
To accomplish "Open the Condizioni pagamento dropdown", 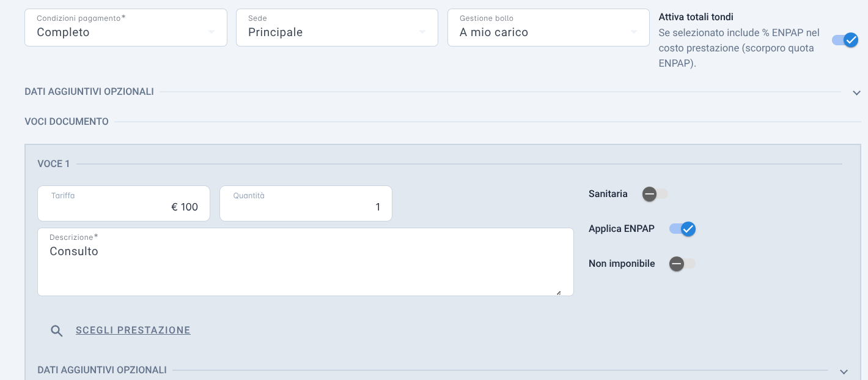I will pyautogui.click(x=126, y=28).
